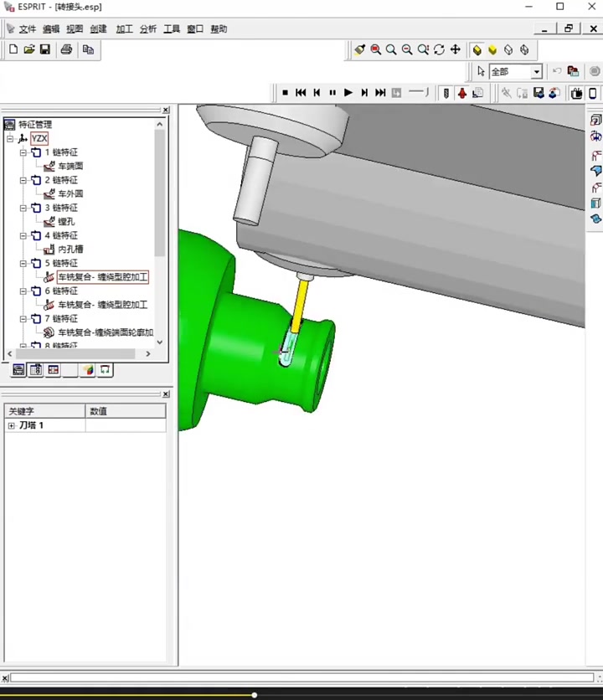Toggle the flat yellow cube shading icon
Screen dimensions: 603x700
tap(492, 49)
